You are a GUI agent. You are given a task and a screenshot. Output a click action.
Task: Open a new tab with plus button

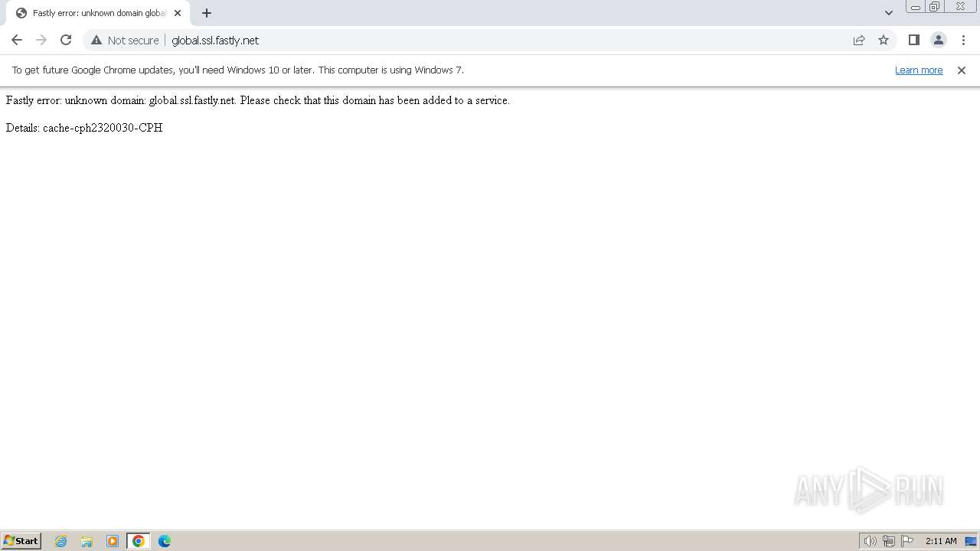point(207,13)
